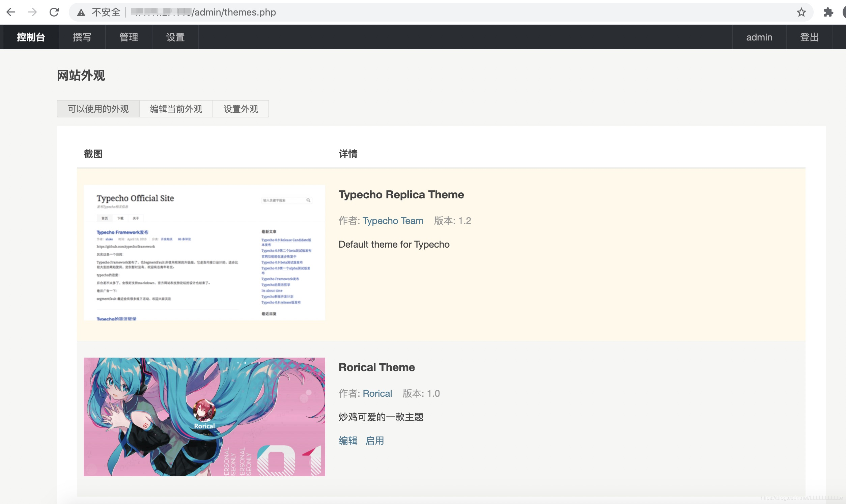Open the browser extensions puzzle icon
The width and height of the screenshot is (846, 504).
828,12
